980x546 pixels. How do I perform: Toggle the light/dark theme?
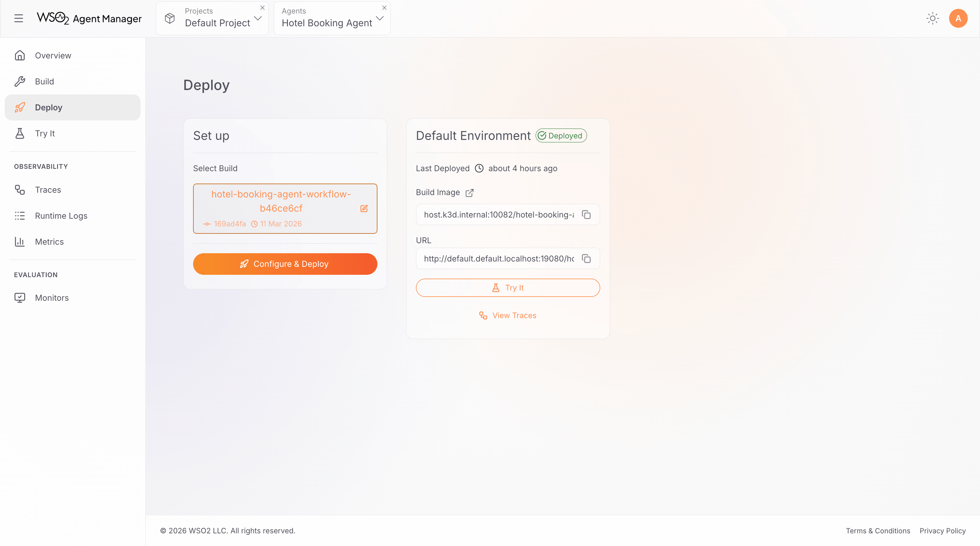tap(932, 18)
